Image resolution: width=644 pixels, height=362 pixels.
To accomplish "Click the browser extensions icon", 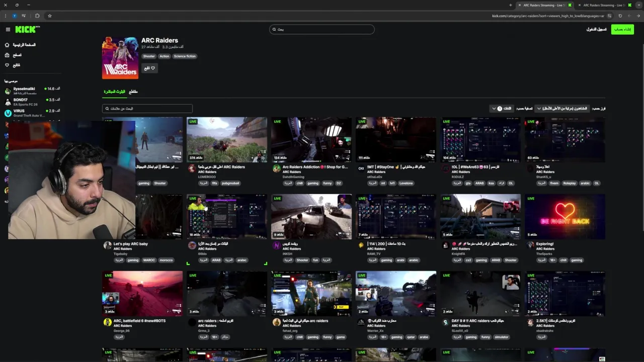I will pyautogui.click(x=37, y=16).
